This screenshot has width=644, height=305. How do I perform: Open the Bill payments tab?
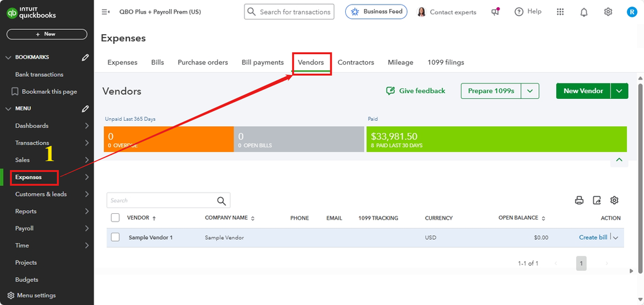(x=263, y=62)
